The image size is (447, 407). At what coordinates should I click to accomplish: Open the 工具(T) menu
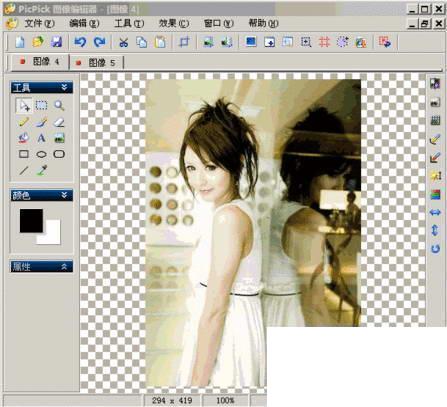click(x=129, y=23)
